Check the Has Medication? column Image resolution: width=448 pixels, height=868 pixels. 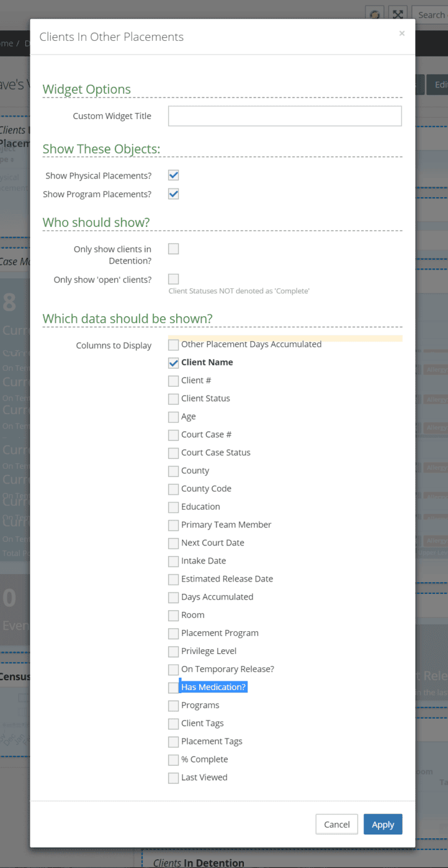pyautogui.click(x=174, y=688)
